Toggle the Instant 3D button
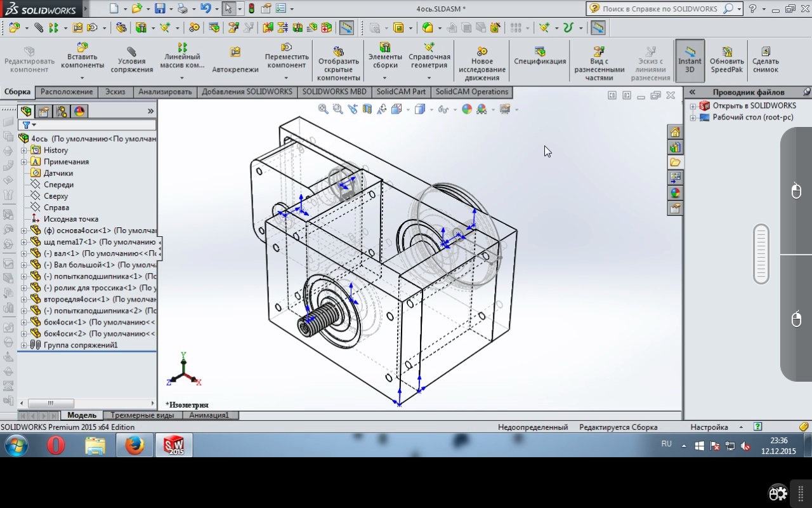 pyautogui.click(x=690, y=60)
